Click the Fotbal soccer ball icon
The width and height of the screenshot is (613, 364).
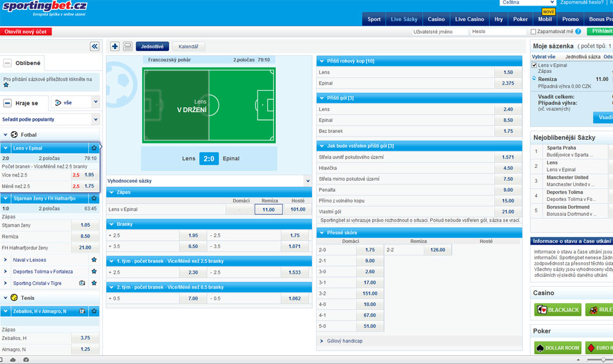[14, 134]
